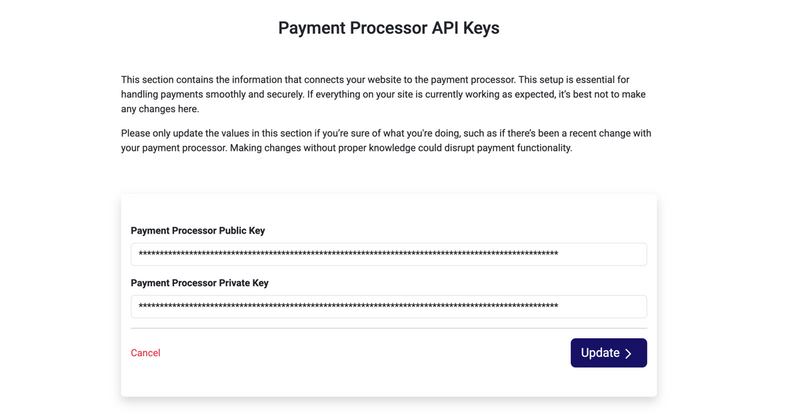This screenshot has height=419, width=800.
Task: Click the horizontal divider above Cancel
Action: click(388, 328)
